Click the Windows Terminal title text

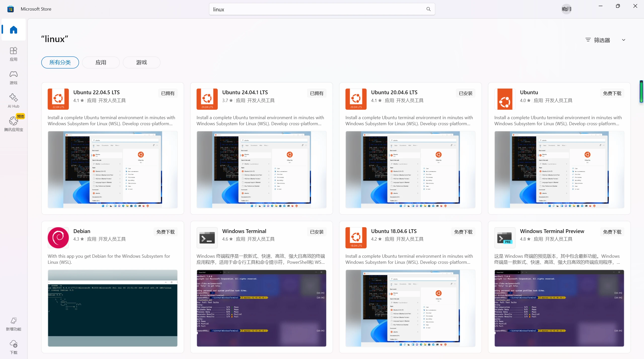(x=244, y=231)
